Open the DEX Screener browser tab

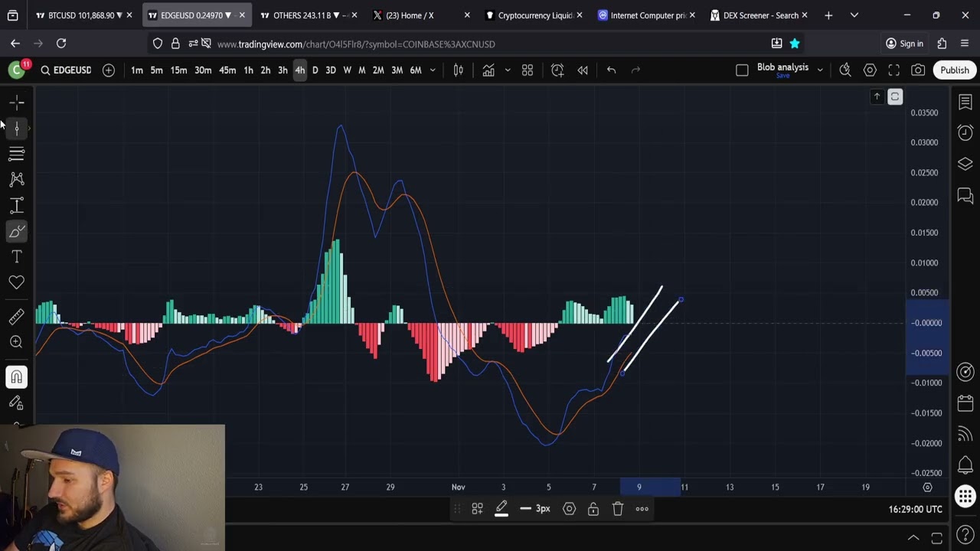click(x=760, y=15)
